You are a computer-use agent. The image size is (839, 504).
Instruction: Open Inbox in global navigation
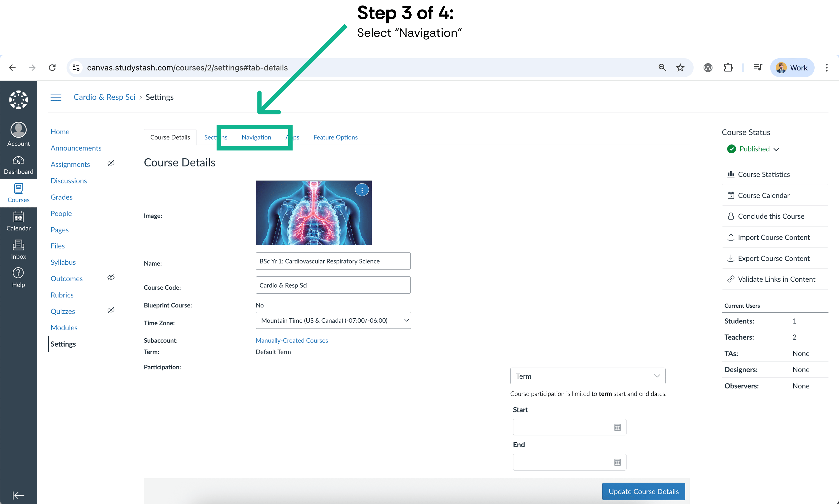coord(18,250)
